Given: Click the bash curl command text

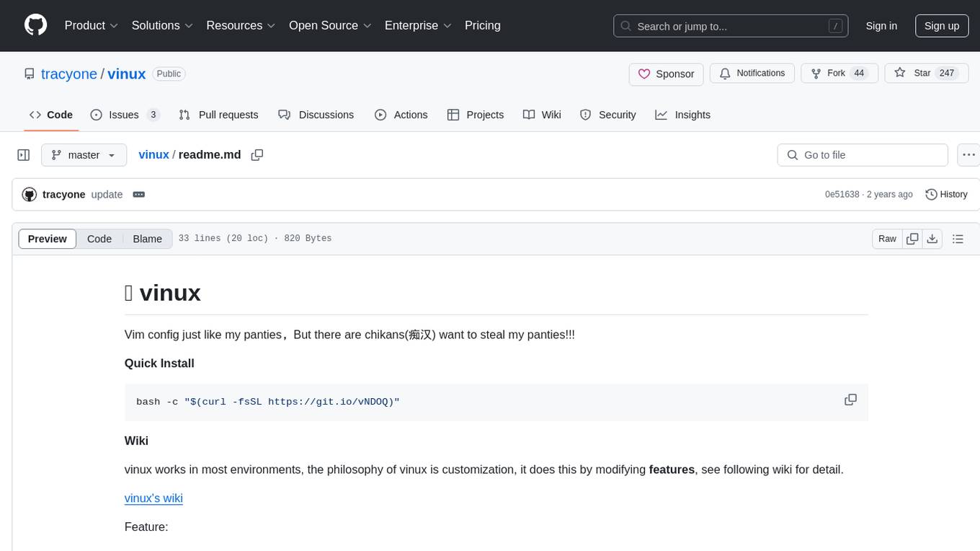Looking at the screenshot, I should click(x=267, y=402).
